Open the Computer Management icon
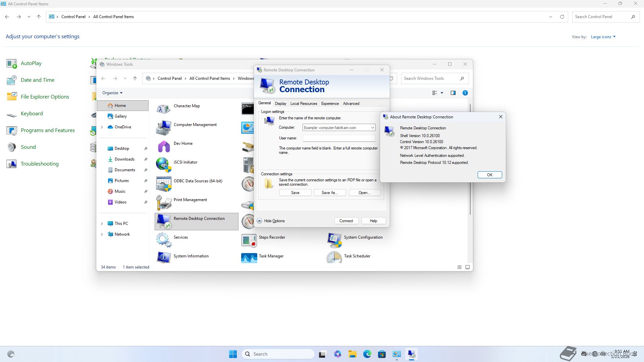The width and height of the screenshot is (644, 362). pos(163,127)
